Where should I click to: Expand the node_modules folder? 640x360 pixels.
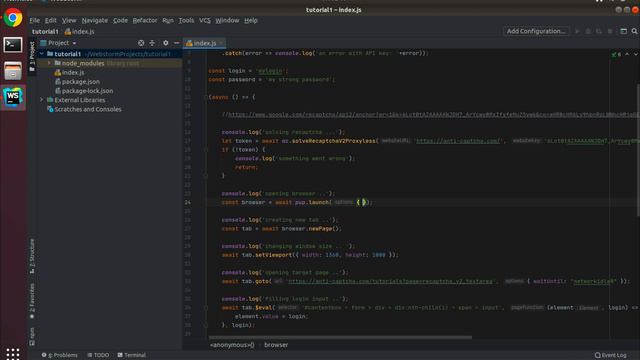49,63
